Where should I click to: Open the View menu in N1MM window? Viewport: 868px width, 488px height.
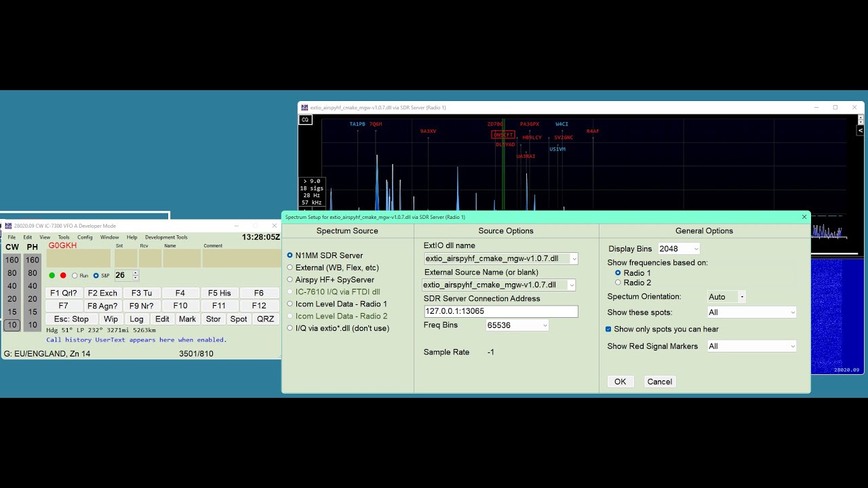pos(45,237)
